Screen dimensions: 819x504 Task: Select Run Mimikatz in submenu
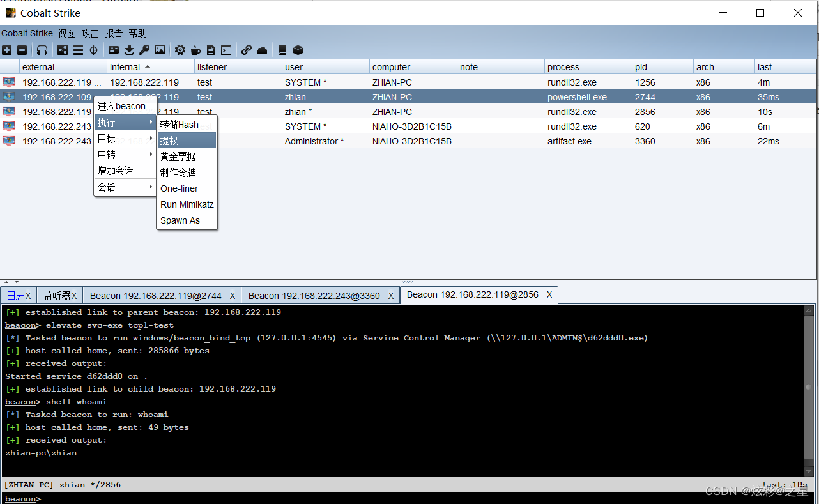[187, 204]
